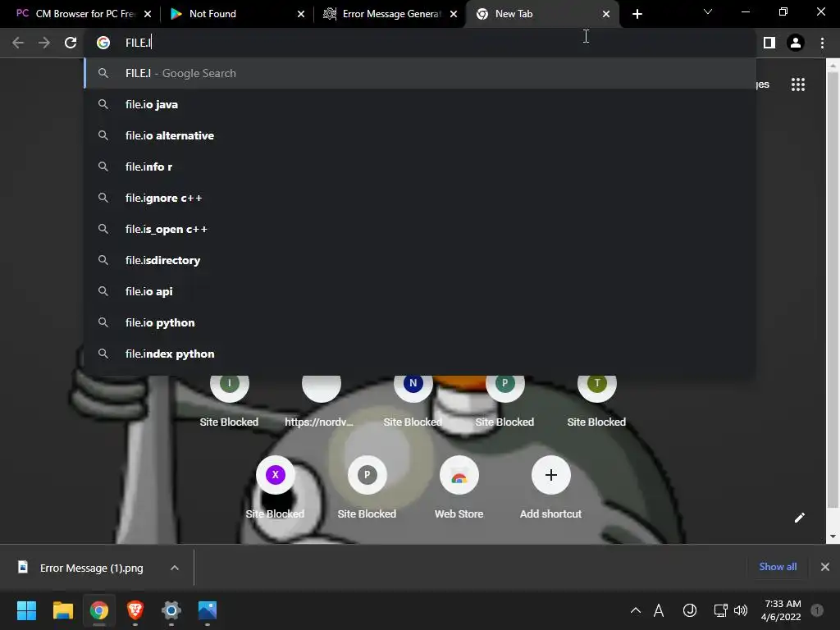
Task: Click the network display tray icon
Action: (720, 610)
